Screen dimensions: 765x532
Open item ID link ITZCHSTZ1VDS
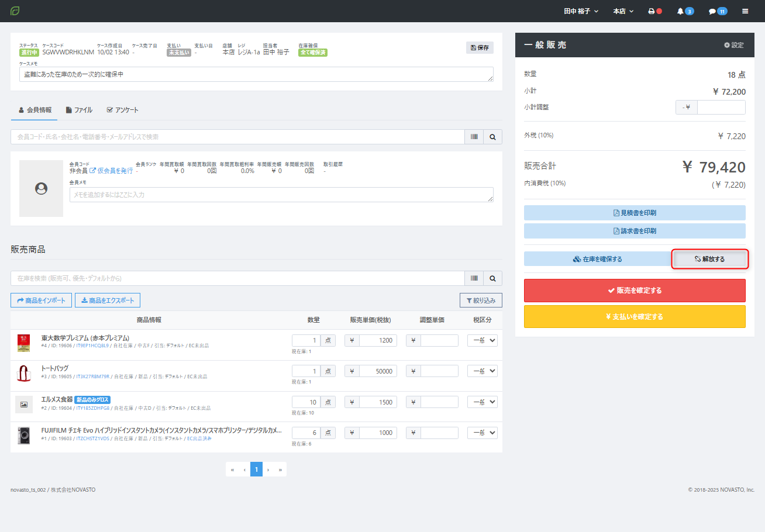pyautogui.click(x=93, y=438)
